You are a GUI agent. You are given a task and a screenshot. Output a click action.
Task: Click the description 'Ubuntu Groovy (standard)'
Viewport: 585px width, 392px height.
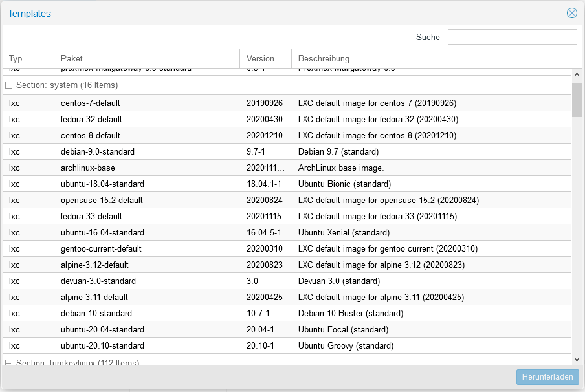(x=346, y=346)
